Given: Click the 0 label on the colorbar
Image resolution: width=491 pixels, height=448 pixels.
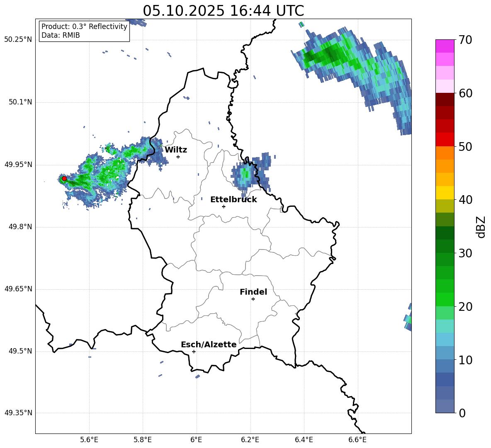Looking at the screenshot, I should [462, 413].
